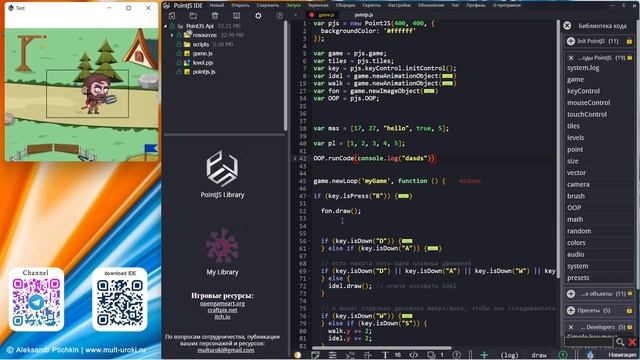Image resolution: width=640 pixels, height=360 pixels.
Task: Expand the resources folder in project tree
Action: (172, 35)
